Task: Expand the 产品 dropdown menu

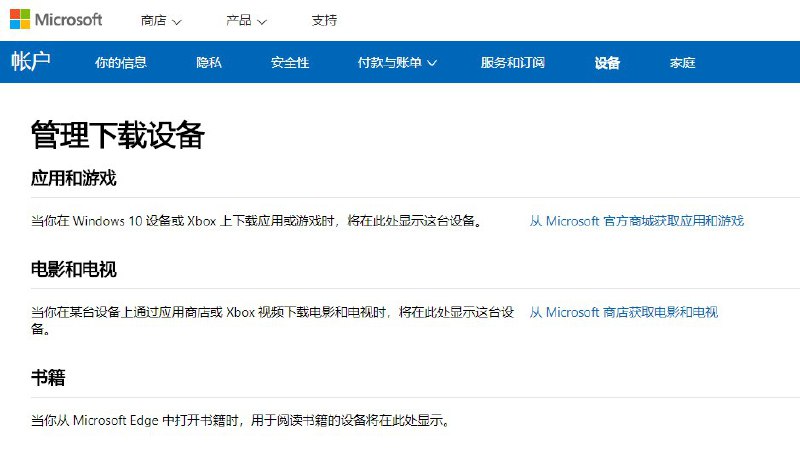Action: tap(246, 20)
